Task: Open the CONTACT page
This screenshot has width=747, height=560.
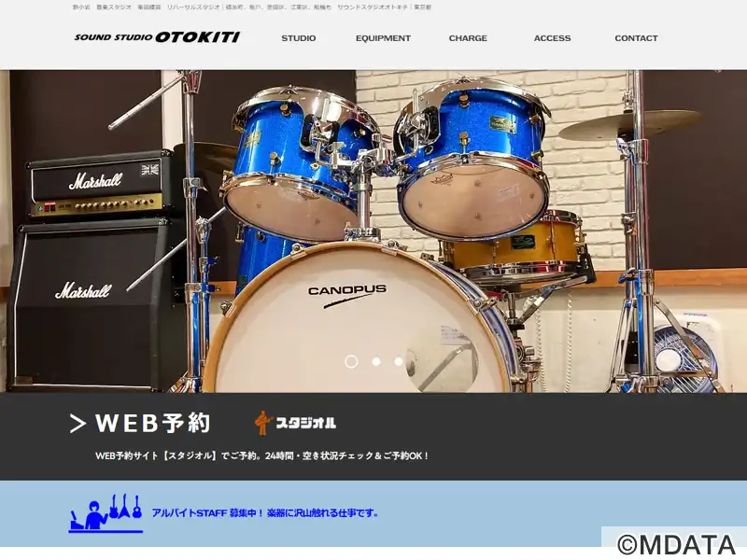Action: [x=636, y=38]
